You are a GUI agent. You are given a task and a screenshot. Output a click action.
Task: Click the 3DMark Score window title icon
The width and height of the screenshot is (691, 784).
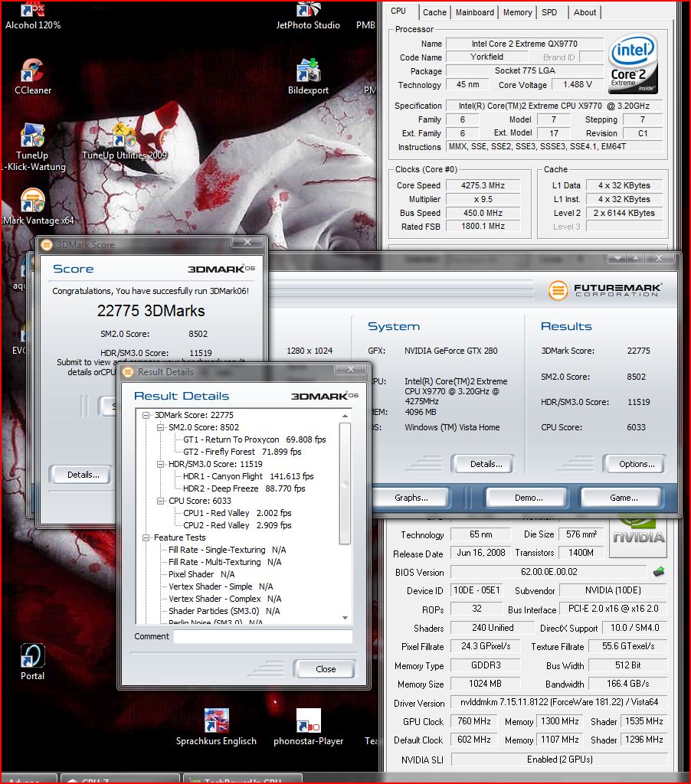pos(47,244)
